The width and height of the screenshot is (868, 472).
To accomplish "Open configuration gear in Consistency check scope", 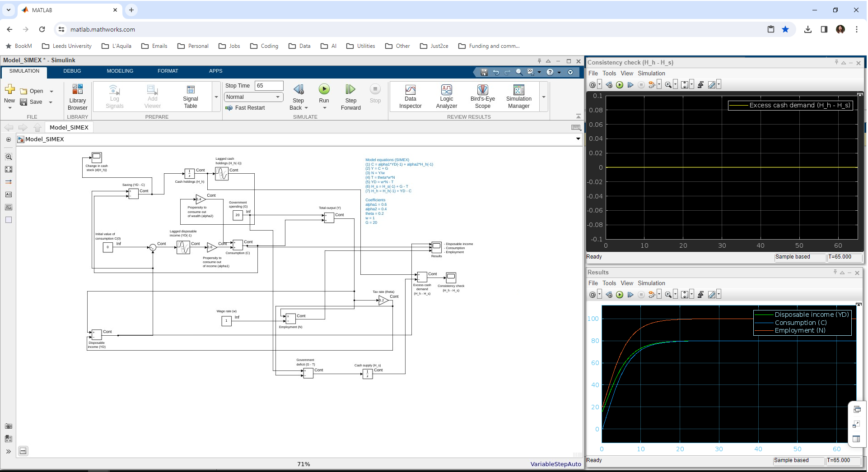I will point(593,85).
